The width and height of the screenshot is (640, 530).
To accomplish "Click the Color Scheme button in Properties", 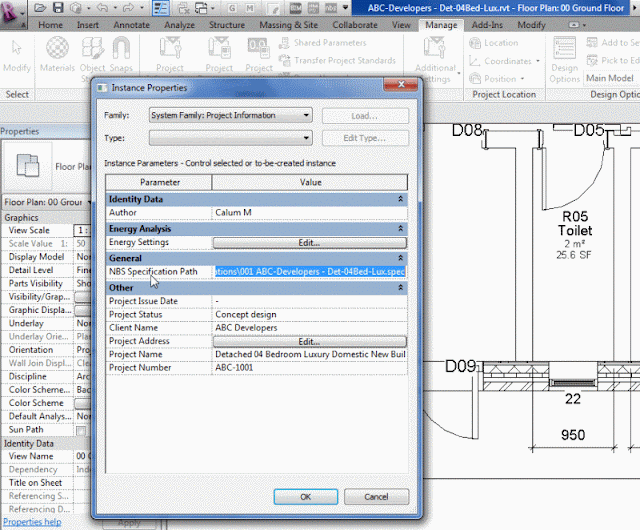I will click(82, 403).
